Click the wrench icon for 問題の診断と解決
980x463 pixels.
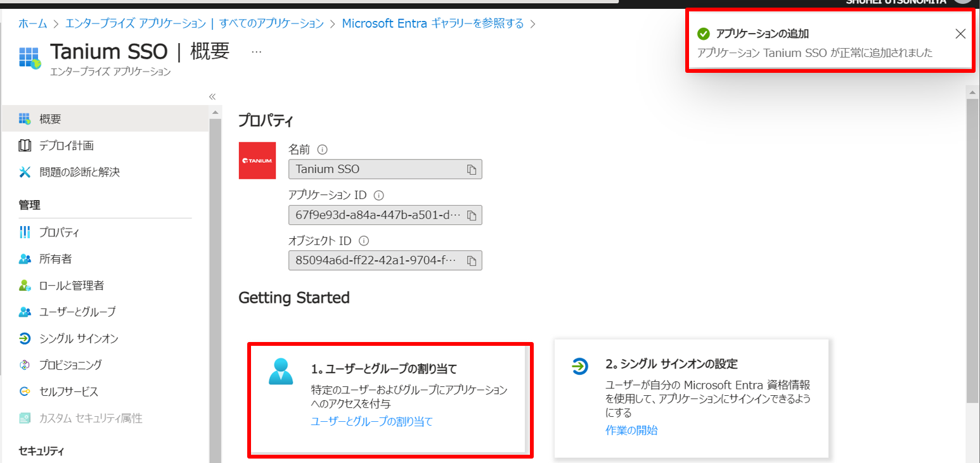click(x=25, y=172)
